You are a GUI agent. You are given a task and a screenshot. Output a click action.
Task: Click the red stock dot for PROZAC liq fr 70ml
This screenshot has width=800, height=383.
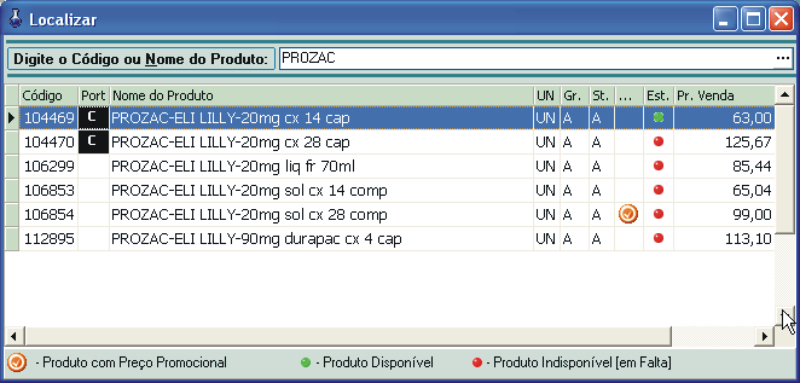659,166
